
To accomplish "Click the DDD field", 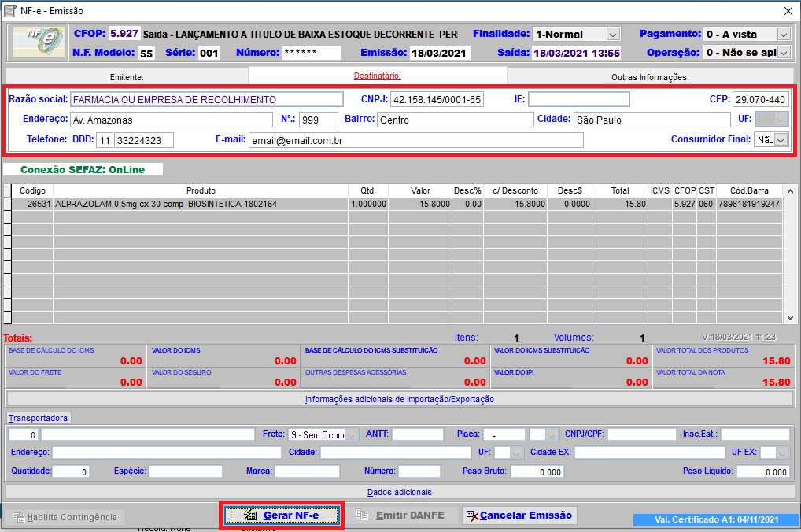I will coord(105,140).
